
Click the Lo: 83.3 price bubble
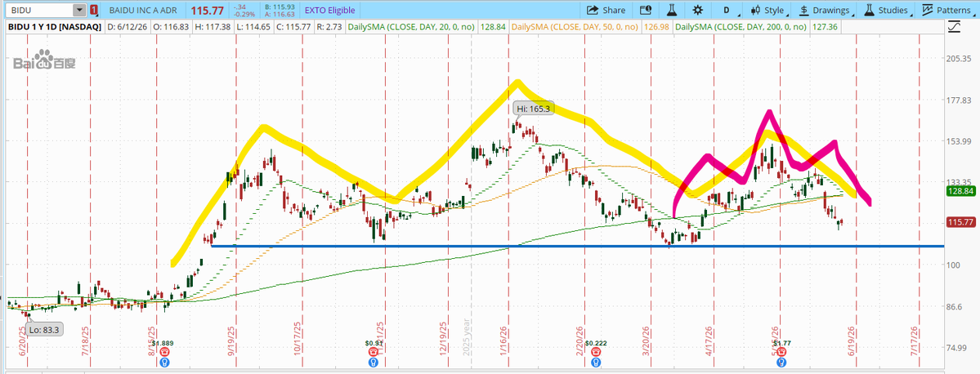[45, 329]
